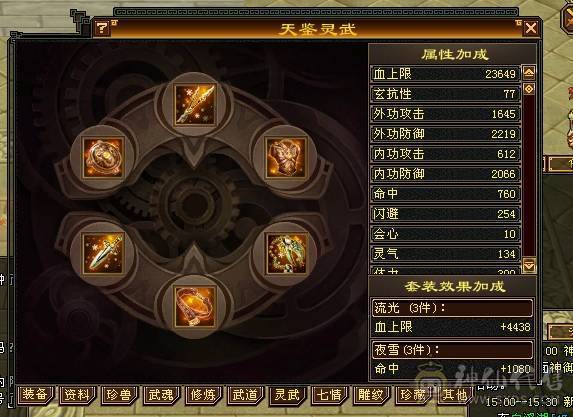Select the chest armor equipment slot
This screenshot has height=417, width=573.
pos(286,158)
